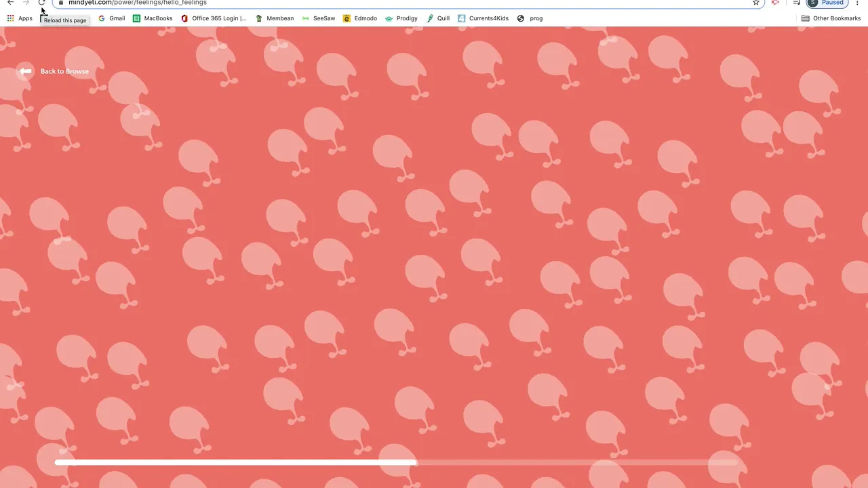Click the white audio progress bar
Image resolution: width=868 pixels, height=488 pixels.
pos(397,462)
